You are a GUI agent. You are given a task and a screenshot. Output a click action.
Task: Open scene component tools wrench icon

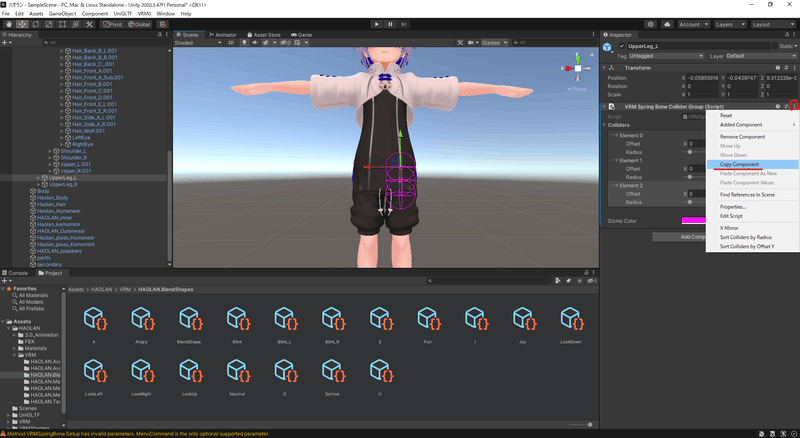[460, 42]
